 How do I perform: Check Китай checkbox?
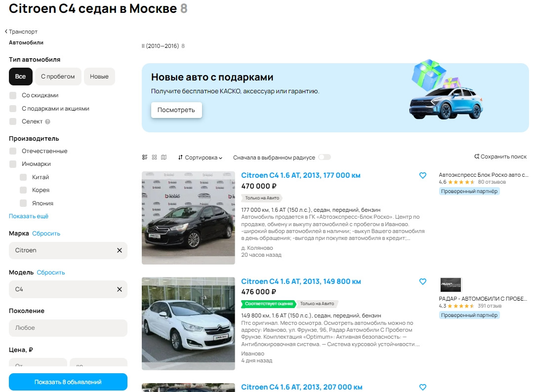pyautogui.click(x=23, y=177)
